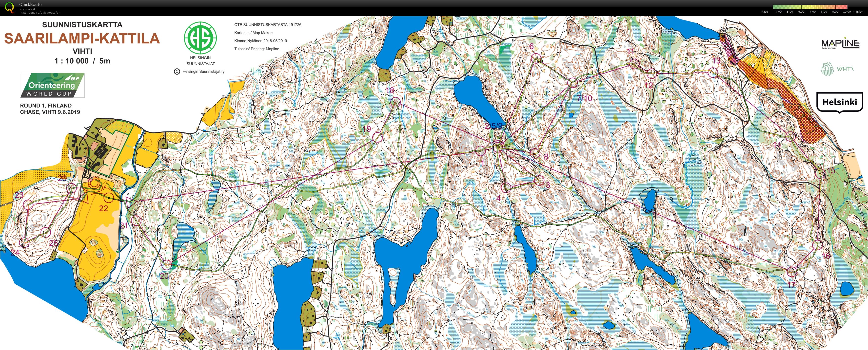Click control circle 19 on the map
This screenshot has width=868, height=350.
[x=377, y=137]
